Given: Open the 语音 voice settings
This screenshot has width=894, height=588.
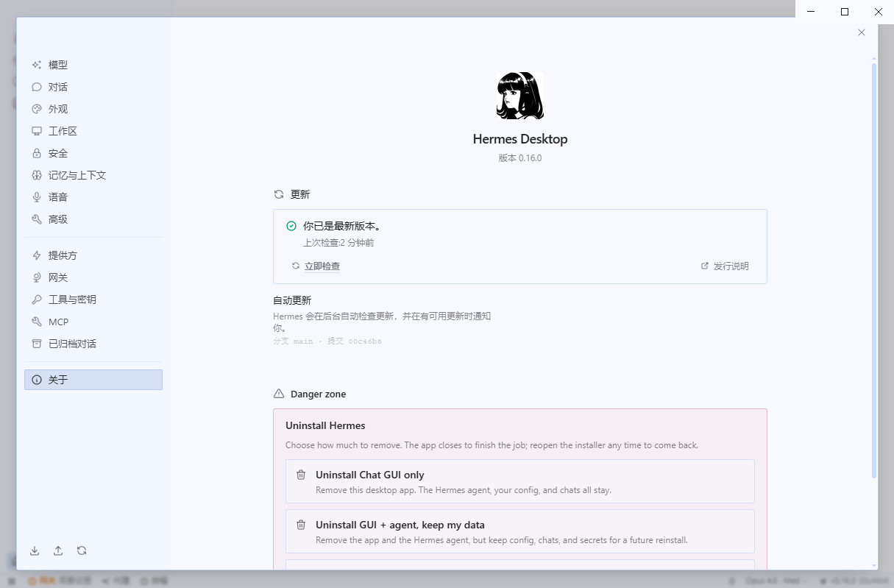Looking at the screenshot, I should (x=93, y=197).
